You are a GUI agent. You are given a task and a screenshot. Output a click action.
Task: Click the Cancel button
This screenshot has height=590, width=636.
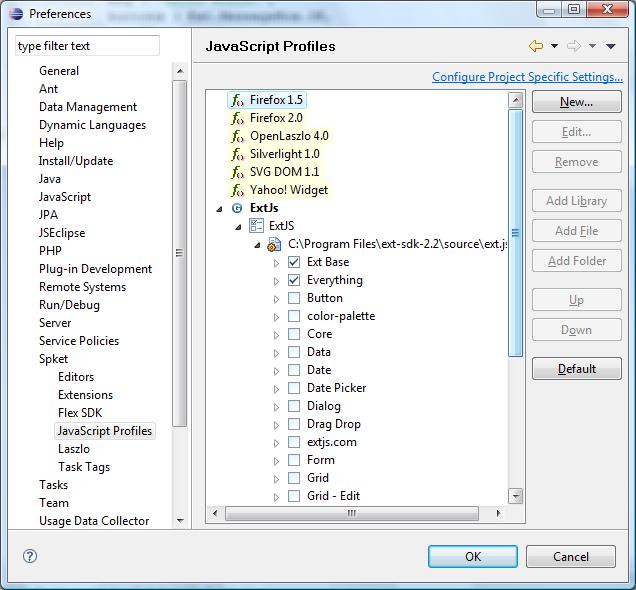coord(571,556)
